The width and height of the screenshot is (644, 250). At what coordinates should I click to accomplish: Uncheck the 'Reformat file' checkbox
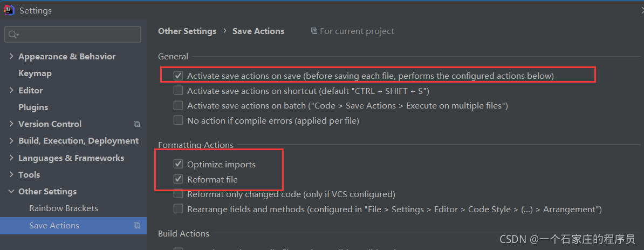[x=178, y=179]
